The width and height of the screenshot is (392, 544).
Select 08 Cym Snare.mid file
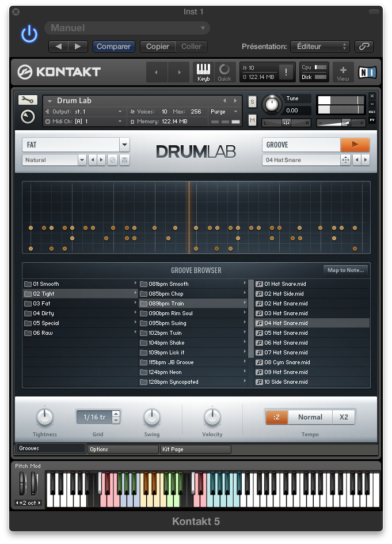312,362
